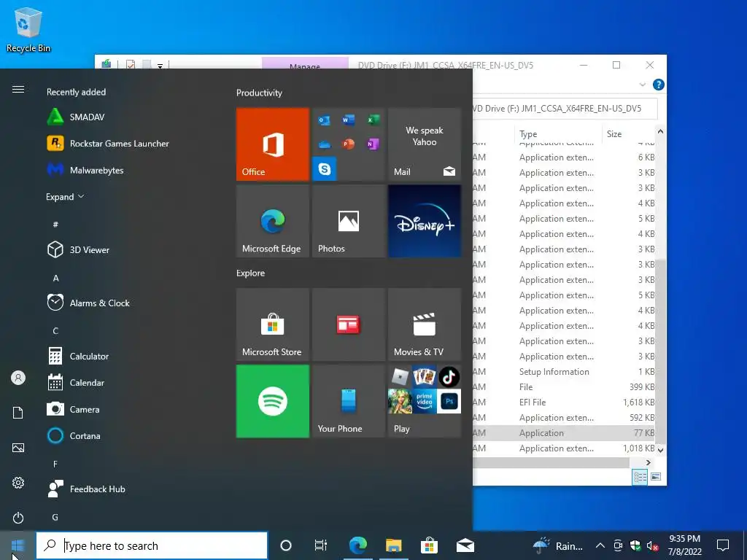Expand the Start menu hamburger
Screen dimensions: 747x560
pyautogui.click(x=18, y=90)
